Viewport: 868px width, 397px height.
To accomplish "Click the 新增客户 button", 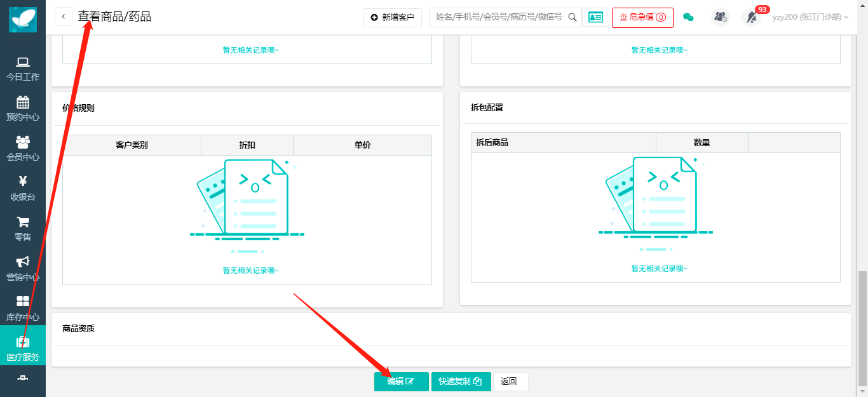I will coord(392,17).
